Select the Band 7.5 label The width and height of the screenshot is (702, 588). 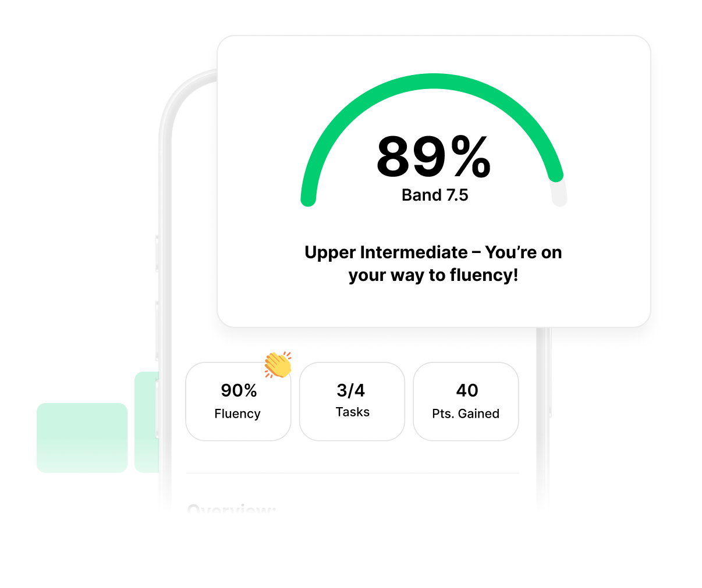pos(435,195)
